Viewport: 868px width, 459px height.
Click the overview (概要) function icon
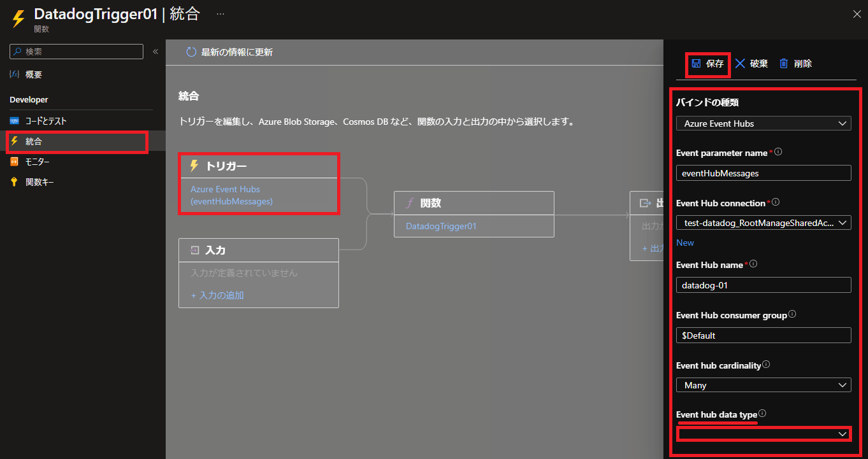(x=15, y=74)
